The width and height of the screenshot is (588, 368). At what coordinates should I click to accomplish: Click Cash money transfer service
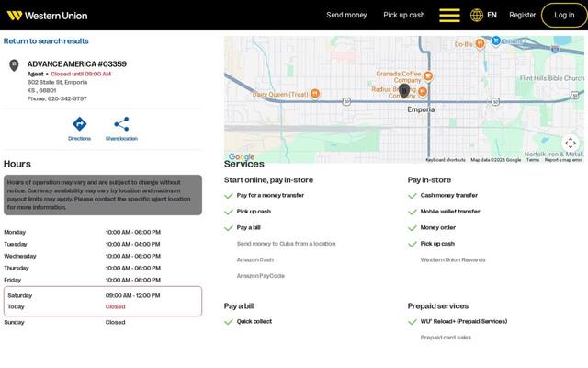[449, 195]
